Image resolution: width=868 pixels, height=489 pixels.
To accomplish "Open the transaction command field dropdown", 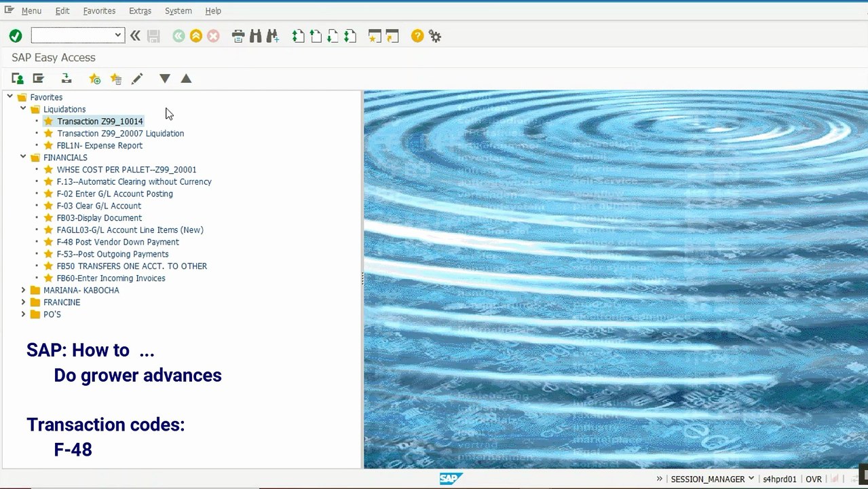I will coord(117,35).
